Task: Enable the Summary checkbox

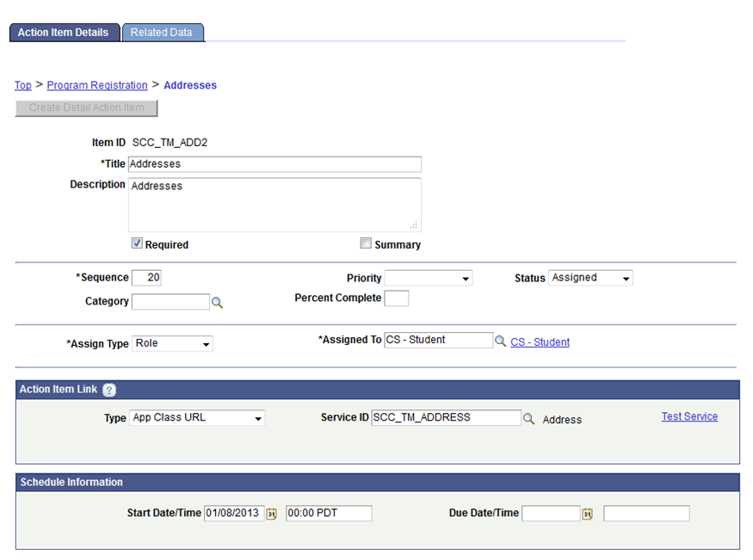Action: tap(366, 243)
